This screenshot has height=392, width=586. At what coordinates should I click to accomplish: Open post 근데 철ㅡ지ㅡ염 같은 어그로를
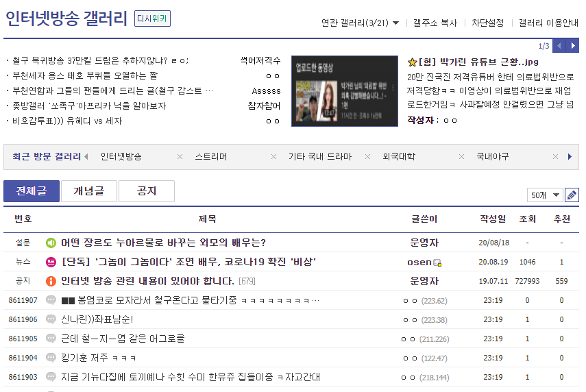coord(123,339)
